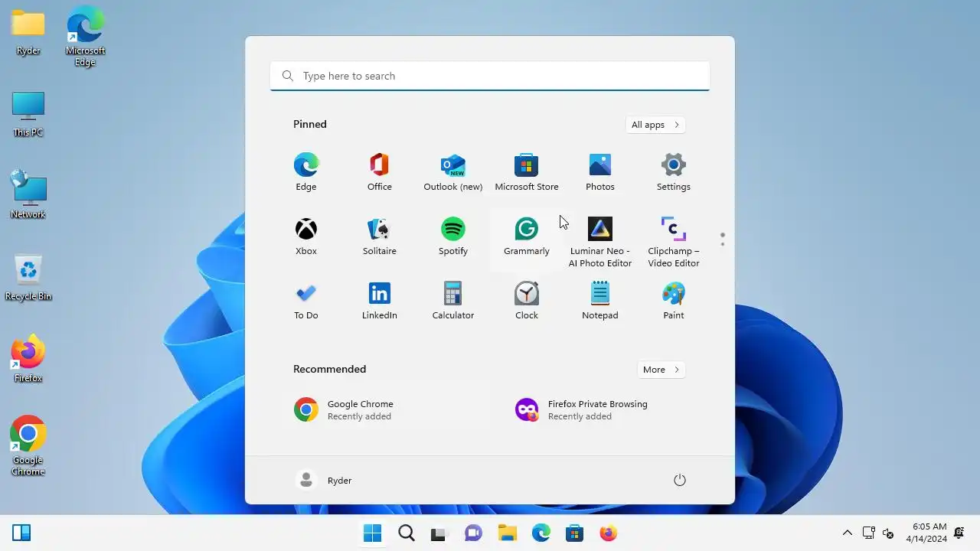Open Widgets button at taskbar left
The width and height of the screenshot is (980, 551).
[x=21, y=533]
